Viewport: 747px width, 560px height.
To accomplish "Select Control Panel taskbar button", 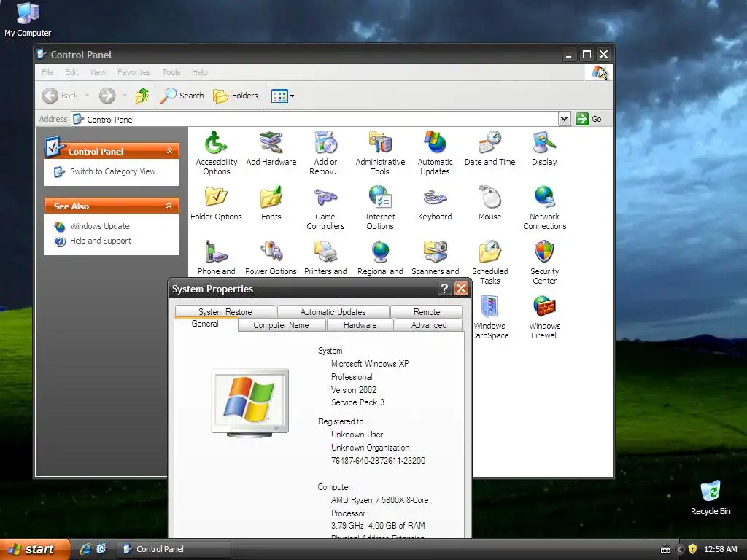I will point(174,549).
